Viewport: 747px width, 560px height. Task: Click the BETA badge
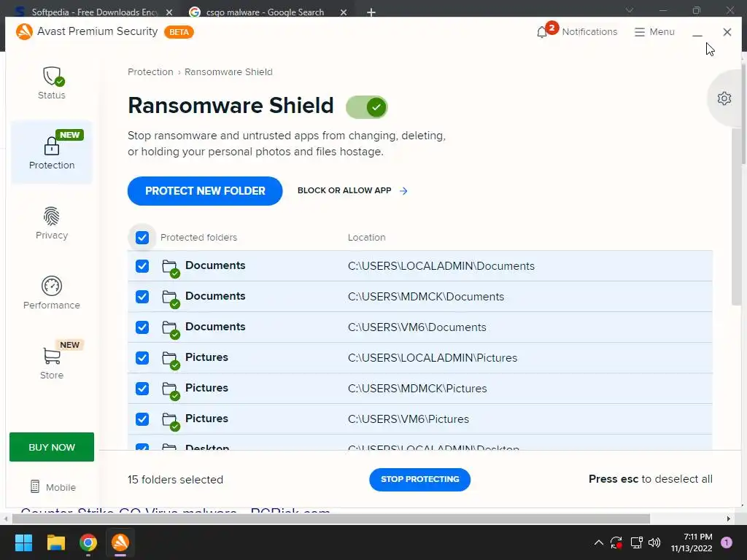179,32
